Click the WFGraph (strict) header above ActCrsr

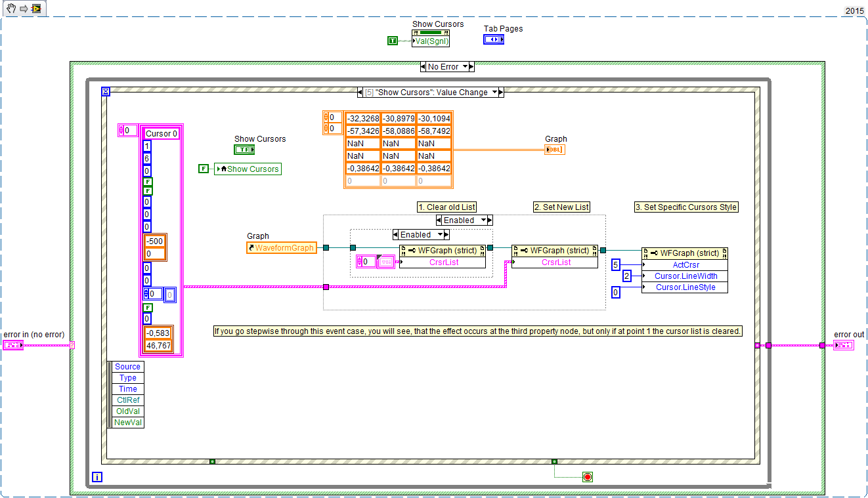(x=685, y=253)
